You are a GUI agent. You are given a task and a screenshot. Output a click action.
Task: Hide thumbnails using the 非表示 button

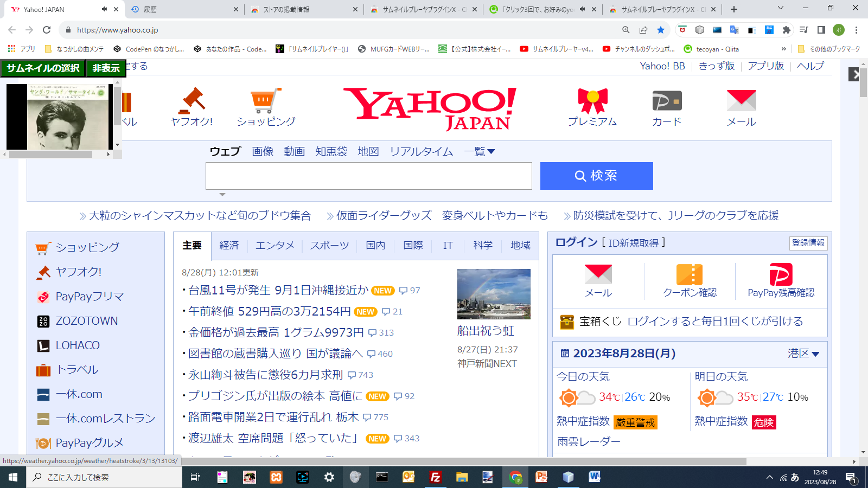coord(105,68)
